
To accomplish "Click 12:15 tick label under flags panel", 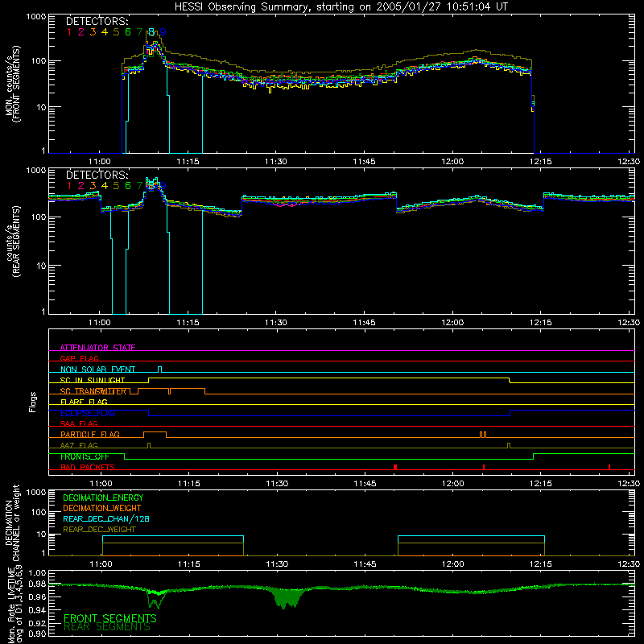I will tap(540, 484).
